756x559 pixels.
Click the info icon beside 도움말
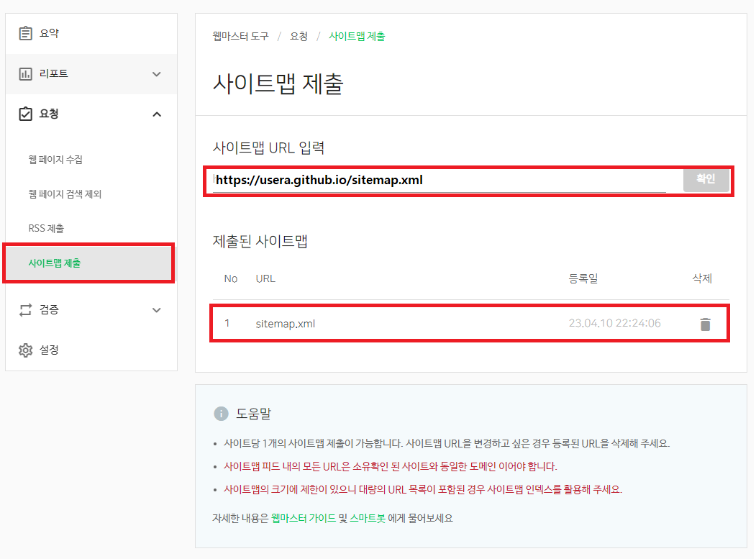(x=221, y=414)
